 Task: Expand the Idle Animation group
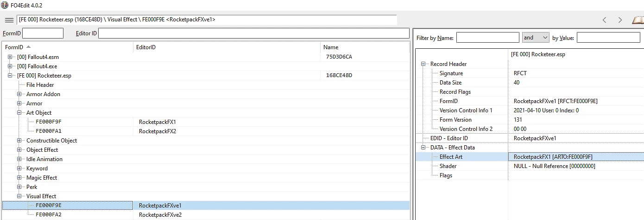point(19,159)
